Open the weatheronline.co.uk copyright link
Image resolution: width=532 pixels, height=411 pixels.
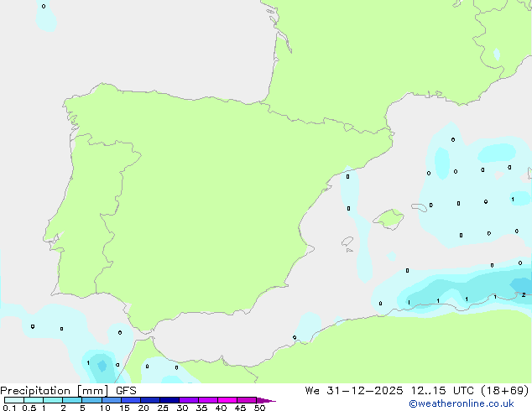(x=462, y=403)
